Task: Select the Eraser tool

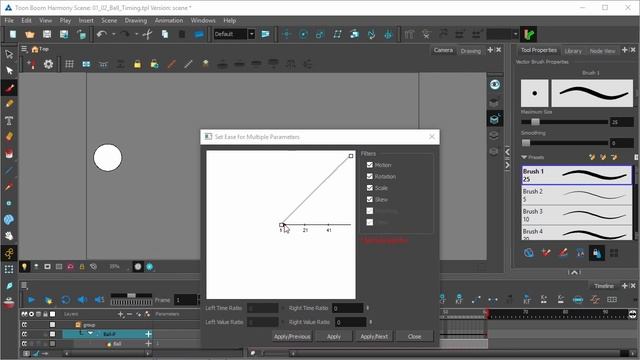Action: (x=9, y=137)
